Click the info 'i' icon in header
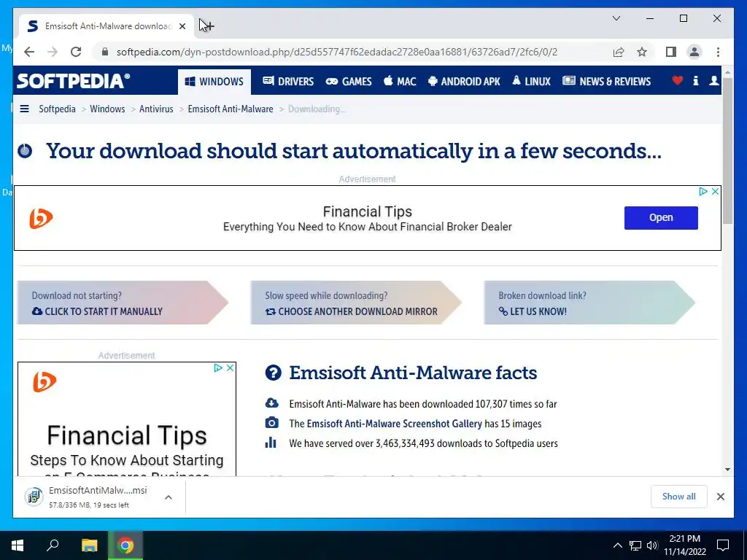Viewport: 747px width, 560px height. (x=695, y=80)
